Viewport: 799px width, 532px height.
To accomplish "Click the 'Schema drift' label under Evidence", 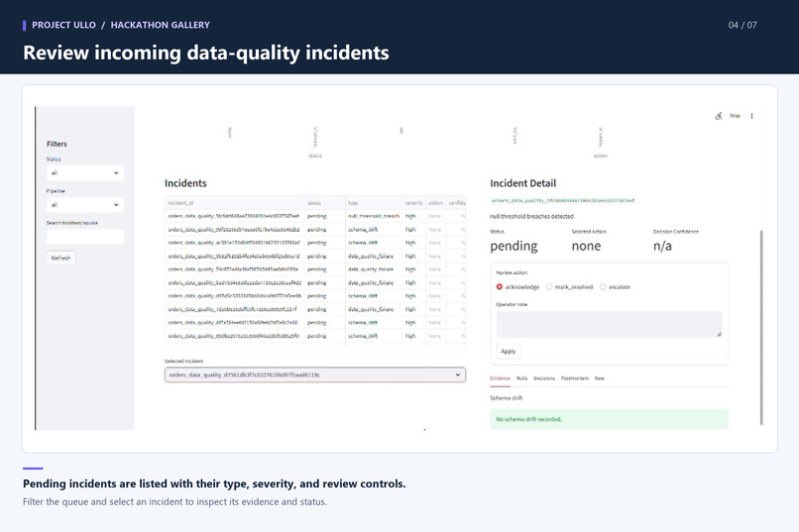I will [x=506, y=398].
